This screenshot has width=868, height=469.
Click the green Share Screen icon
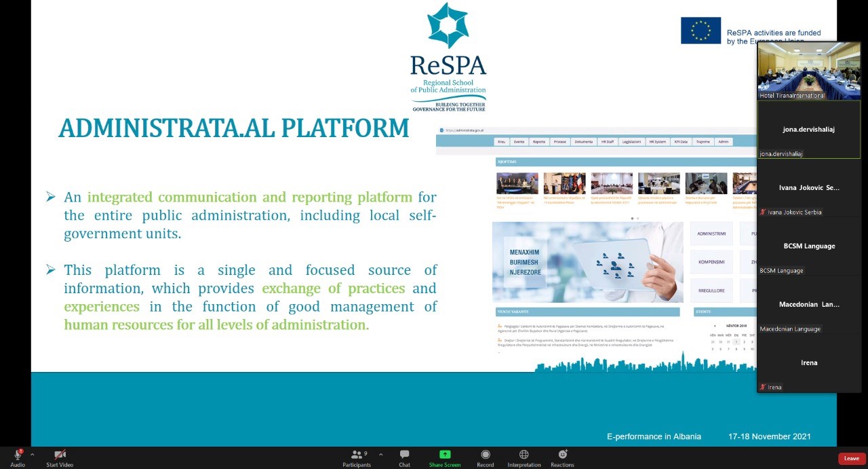445,455
